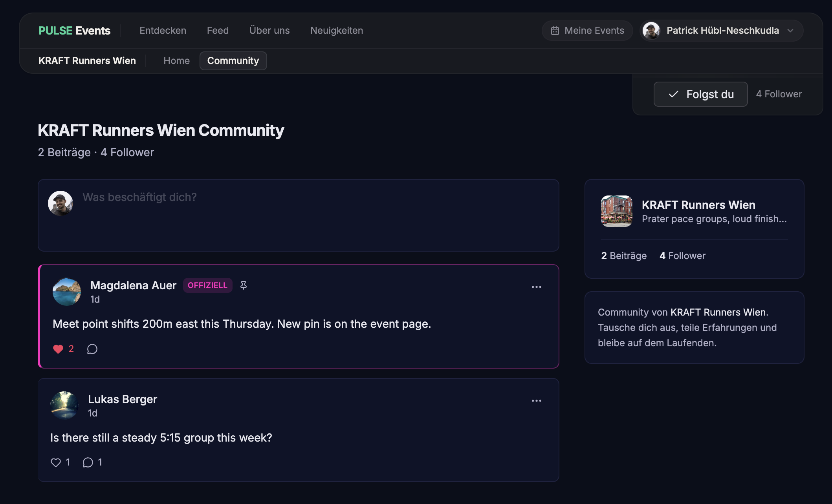Switch to the Home tab

(176, 61)
